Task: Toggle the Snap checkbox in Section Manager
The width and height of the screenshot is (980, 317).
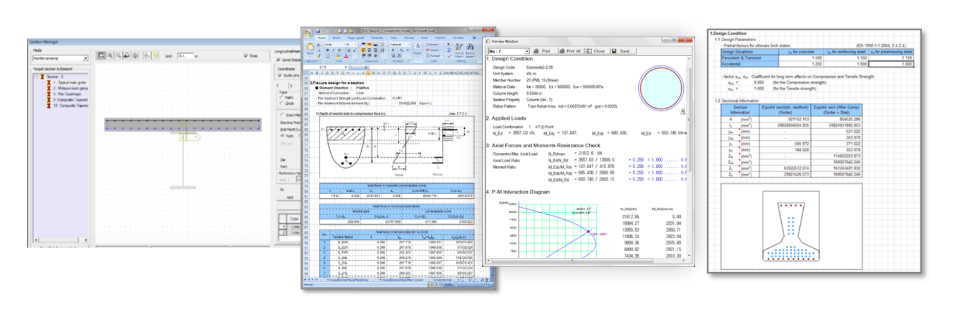Action: click(x=246, y=56)
